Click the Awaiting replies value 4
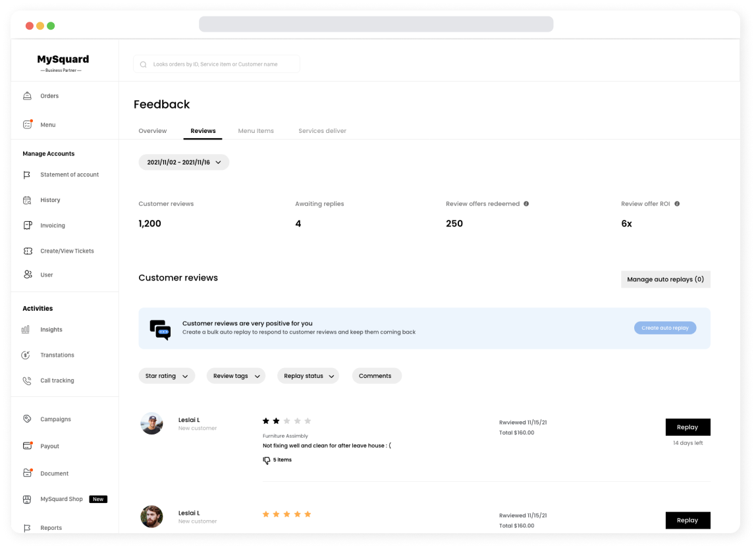 point(298,224)
